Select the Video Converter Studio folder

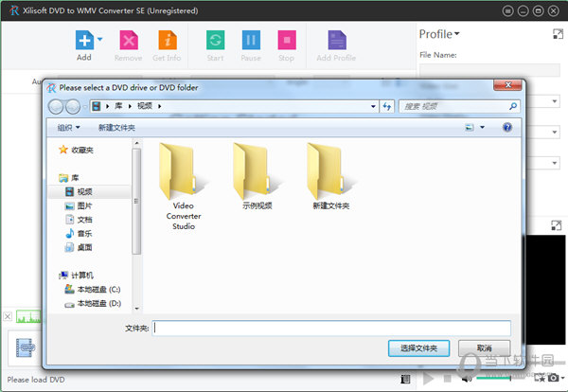(184, 187)
